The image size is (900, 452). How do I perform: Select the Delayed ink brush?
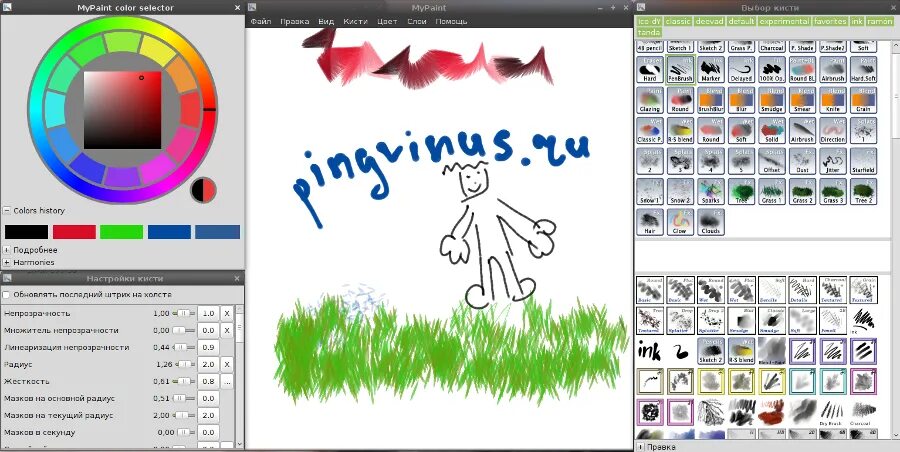742,69
